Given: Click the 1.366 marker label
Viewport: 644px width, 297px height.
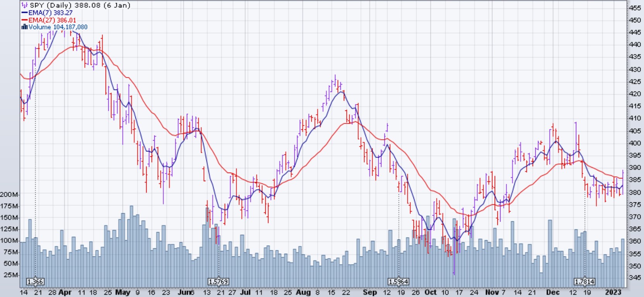Looking at the screenshot, I should (35, 282).
